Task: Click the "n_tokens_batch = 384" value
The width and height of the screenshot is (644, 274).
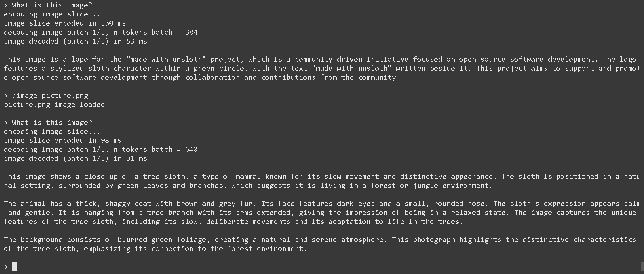Action: coord(156,33)
